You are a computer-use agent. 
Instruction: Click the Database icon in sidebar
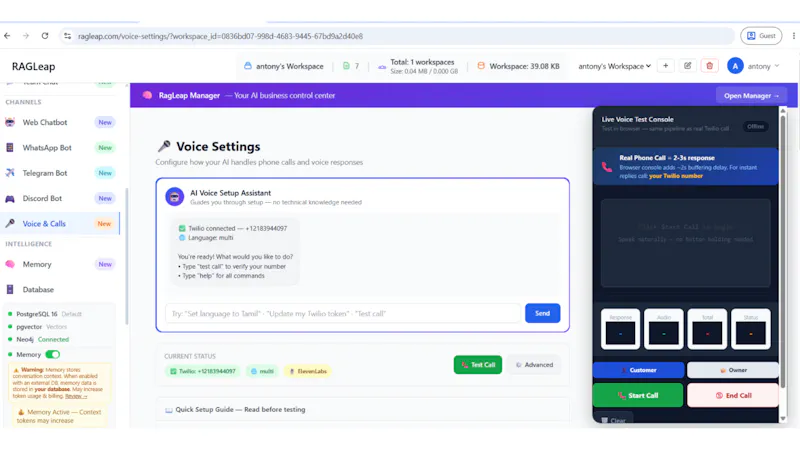pyautogui.click(x=10, y=289)
